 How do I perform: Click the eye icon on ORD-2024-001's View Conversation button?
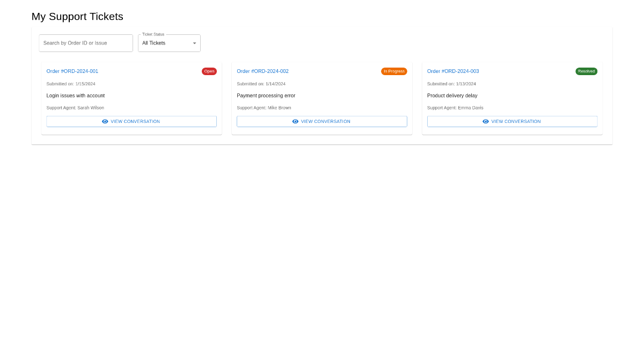coord(105,121)
